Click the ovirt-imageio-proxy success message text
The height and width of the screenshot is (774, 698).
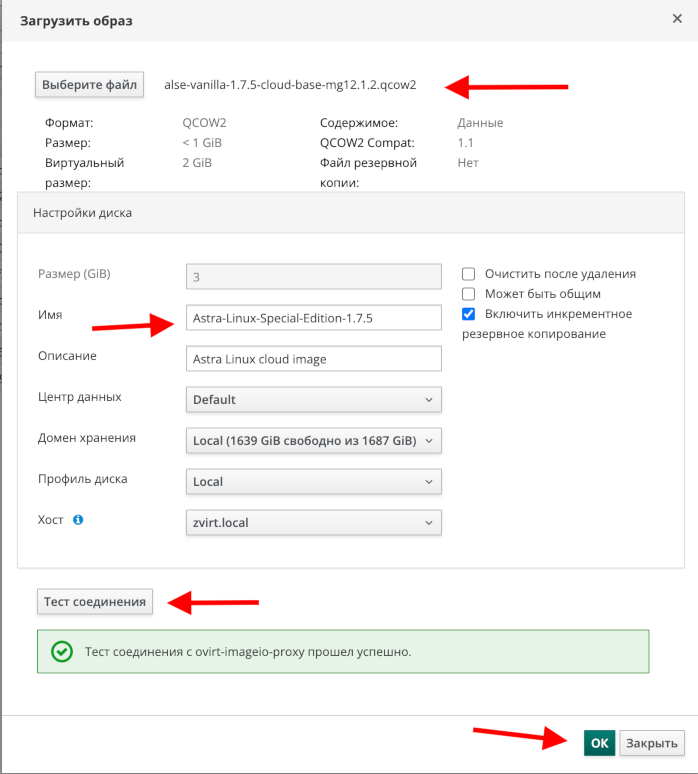[248, 652]
